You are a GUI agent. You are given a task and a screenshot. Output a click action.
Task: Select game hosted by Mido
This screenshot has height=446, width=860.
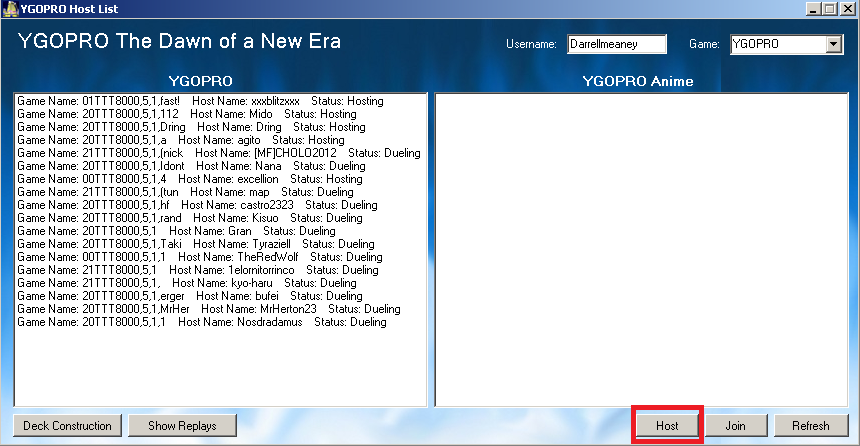tap(220, 114)
